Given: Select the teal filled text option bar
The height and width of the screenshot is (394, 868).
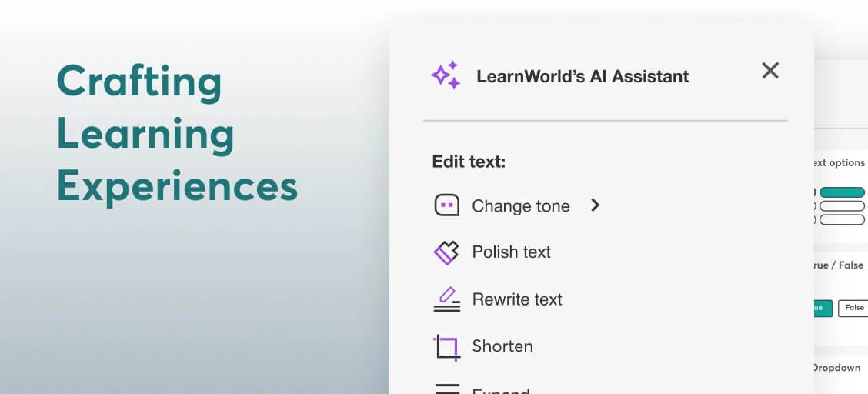Looking at the screenshot, I should pos(842,192).
